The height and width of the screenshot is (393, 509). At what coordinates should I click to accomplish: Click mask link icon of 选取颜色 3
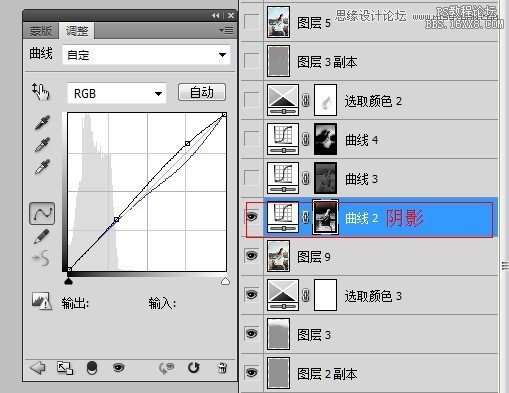tap(305, 295)
